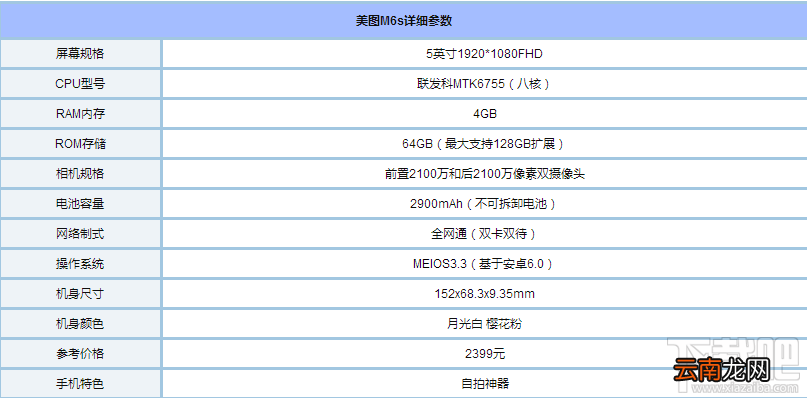The width and height of the screenshot is (807, 398).
Task: Click the value 月光白 樱花粉
Action: pyautogui.click(x=484, y=323)
